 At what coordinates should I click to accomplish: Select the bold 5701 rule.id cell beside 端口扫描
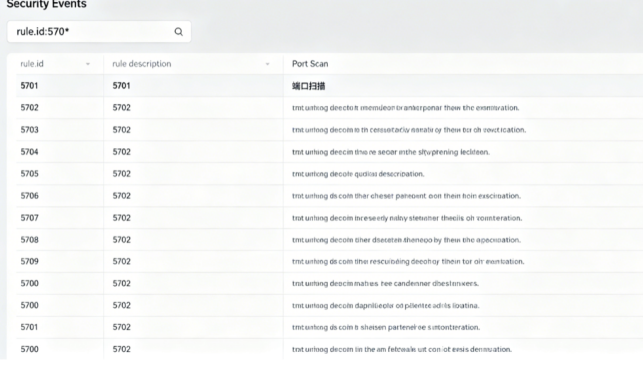tap(29, 86)
